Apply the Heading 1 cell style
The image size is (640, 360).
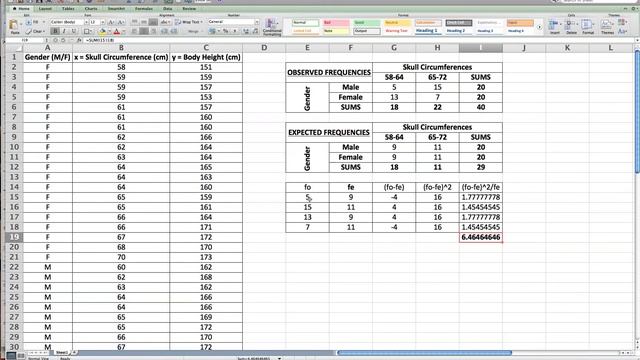pos(428,31)
